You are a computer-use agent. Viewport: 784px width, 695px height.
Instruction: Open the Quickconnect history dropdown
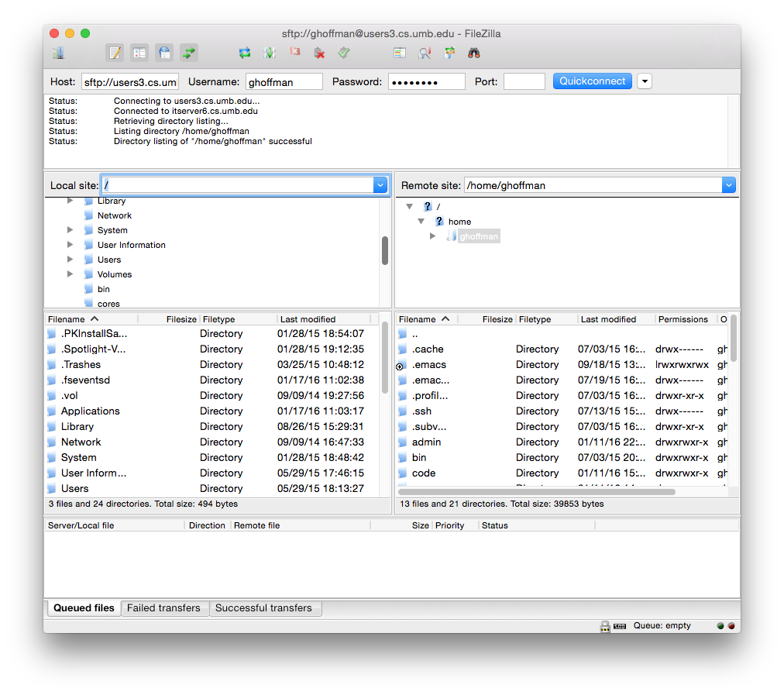[x=645, y=81]
